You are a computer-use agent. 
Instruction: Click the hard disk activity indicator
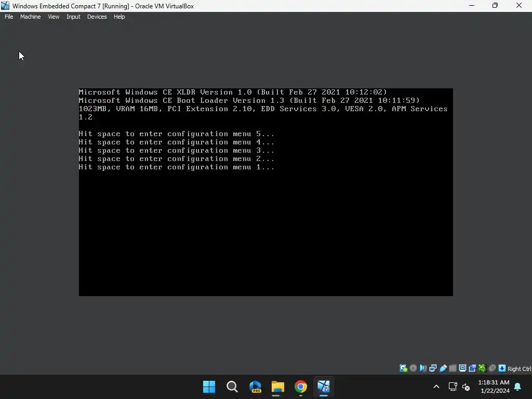pos(403,368)
